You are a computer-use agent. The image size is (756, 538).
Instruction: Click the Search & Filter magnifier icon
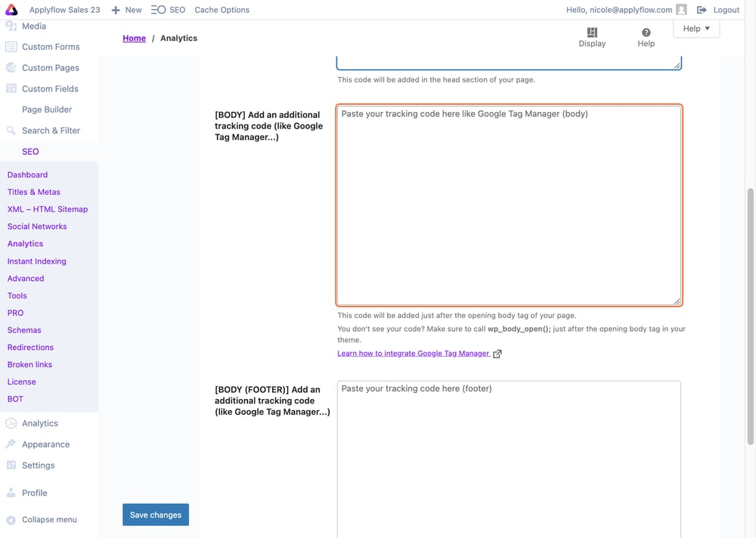coord(11,130)
